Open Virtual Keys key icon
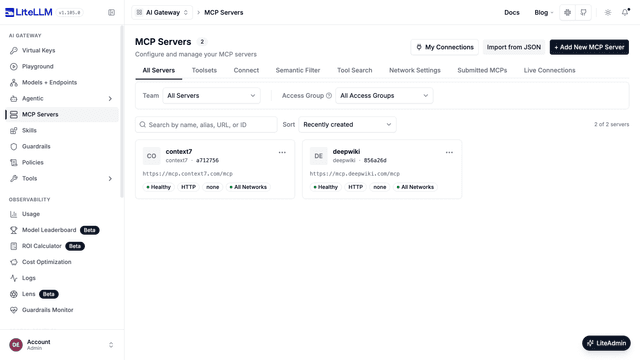The width and height of the screenshot is (640, 360). (x=14, y=50)
